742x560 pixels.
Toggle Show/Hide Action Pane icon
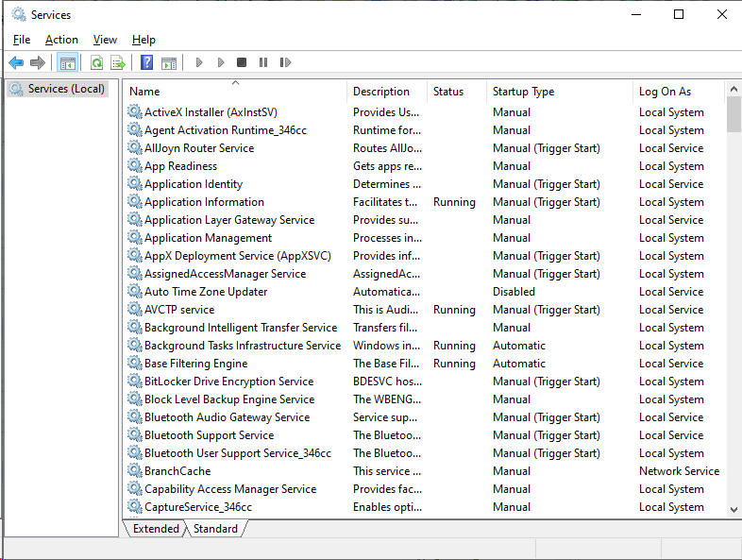169,62
